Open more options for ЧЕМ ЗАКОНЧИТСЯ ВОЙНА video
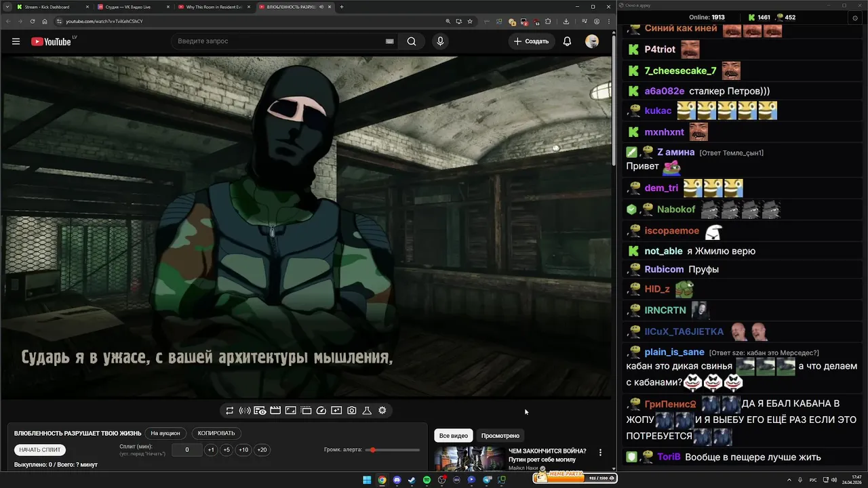 600,452
